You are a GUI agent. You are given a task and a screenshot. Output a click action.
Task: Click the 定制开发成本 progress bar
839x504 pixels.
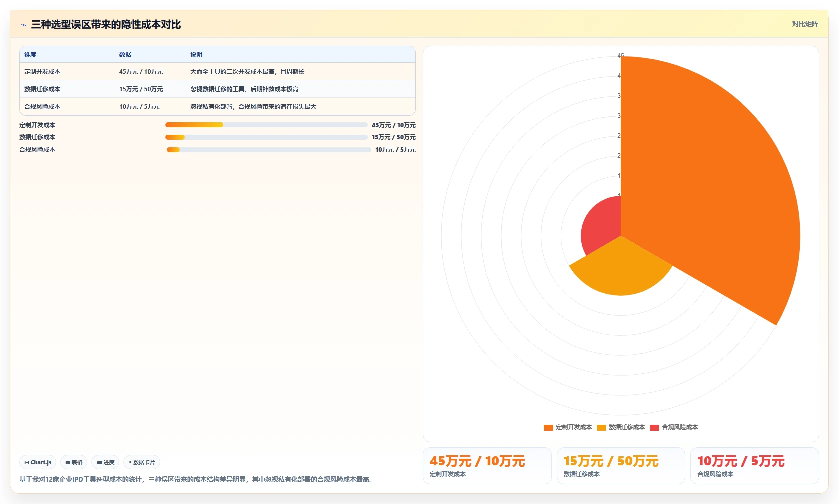pos(266,125)
